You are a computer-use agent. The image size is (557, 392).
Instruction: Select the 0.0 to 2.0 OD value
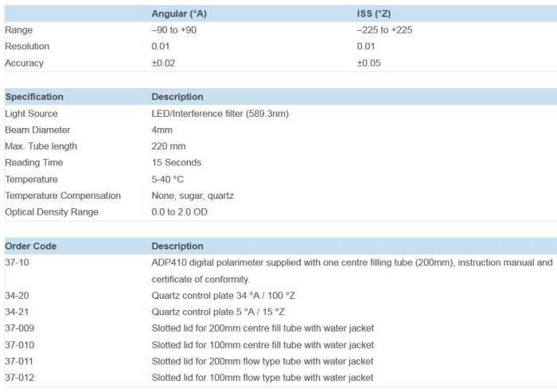click(x=185, y=212)
